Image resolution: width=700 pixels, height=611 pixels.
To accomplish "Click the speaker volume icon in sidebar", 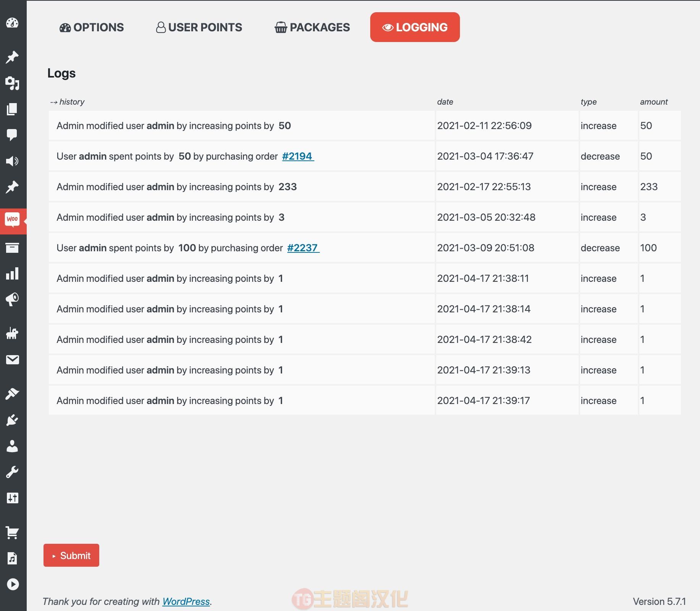I will pos(12,161).
